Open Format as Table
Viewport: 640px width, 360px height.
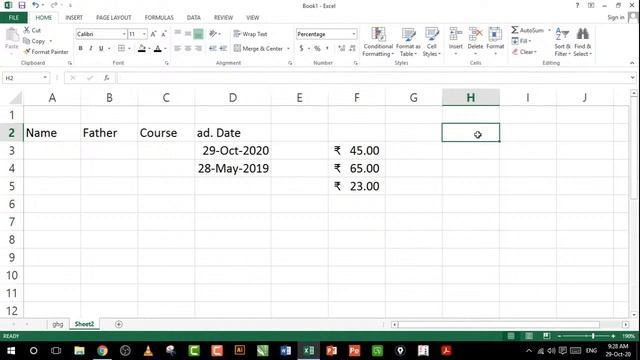408,42
